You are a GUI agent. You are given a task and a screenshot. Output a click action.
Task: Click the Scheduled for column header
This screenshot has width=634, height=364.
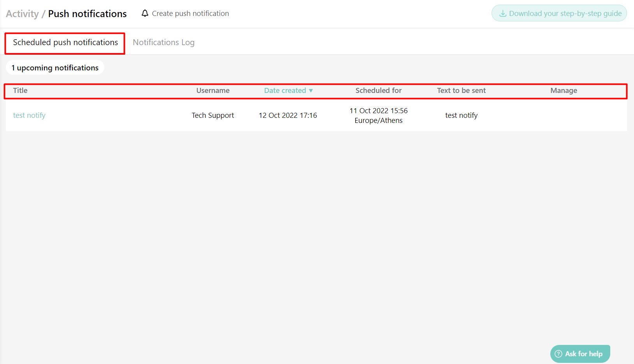tap(378, 90)
